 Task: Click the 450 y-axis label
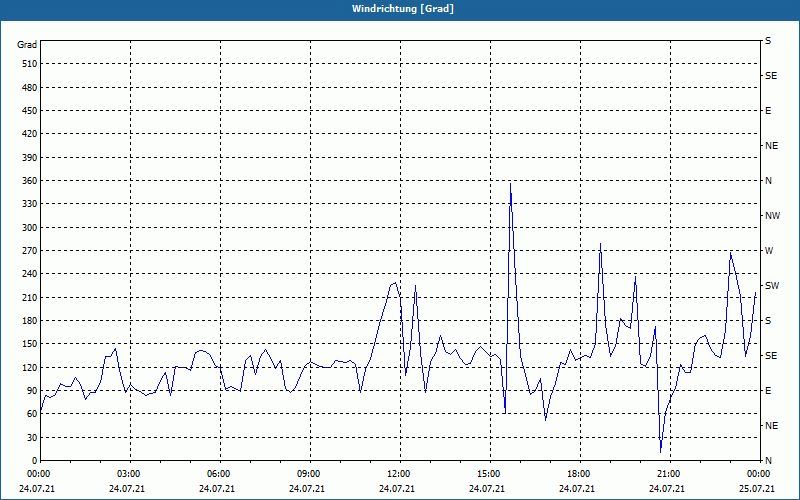point(30,111)
